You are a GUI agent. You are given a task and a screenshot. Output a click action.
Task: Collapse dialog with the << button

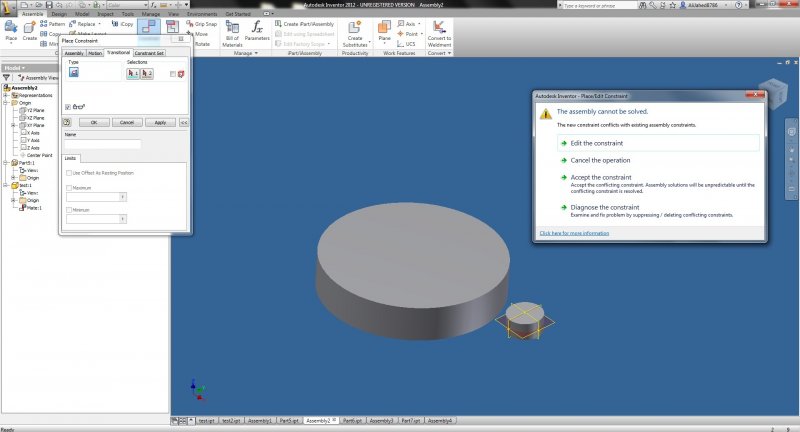[x=183, y=122]
